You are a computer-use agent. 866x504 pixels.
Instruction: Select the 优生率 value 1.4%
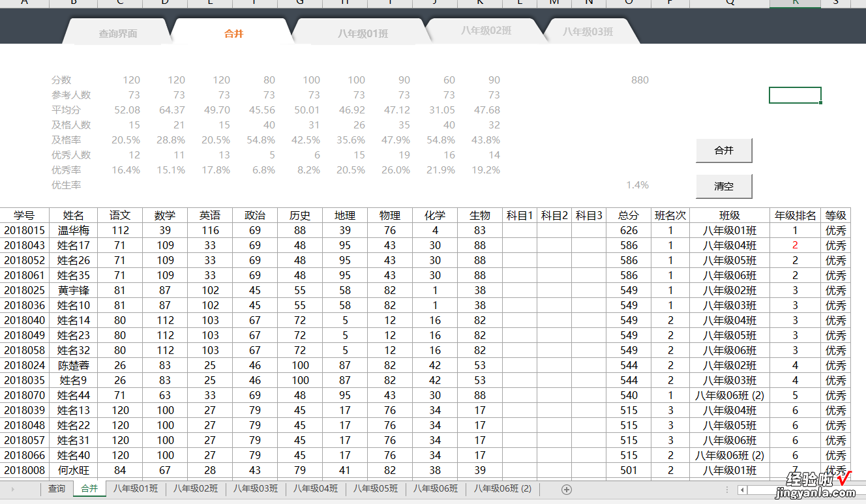coord(637,185)
